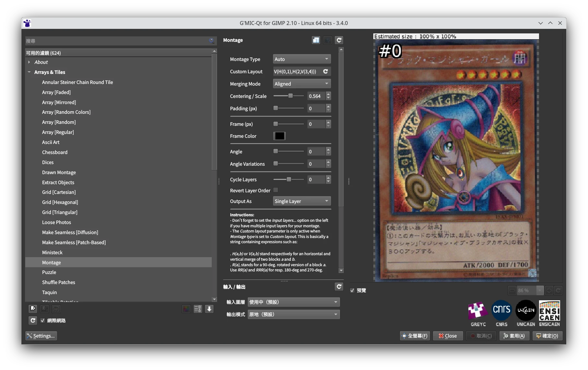The width and height of the screenshot is (588, 370).
Task: Toggle the Revert Layer Order checkbox
Action: pyautogui.click(x=275, y=190)
